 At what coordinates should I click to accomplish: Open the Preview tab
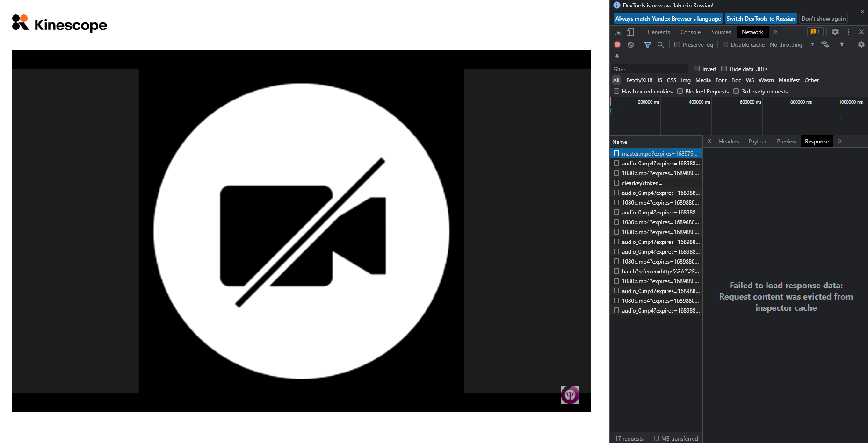(787, 141)
